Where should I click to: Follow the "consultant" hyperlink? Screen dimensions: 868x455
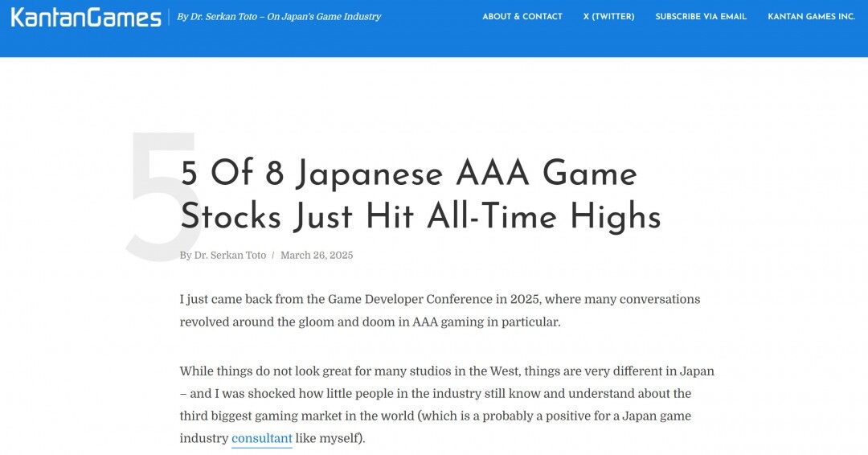[x=261, y=438]
